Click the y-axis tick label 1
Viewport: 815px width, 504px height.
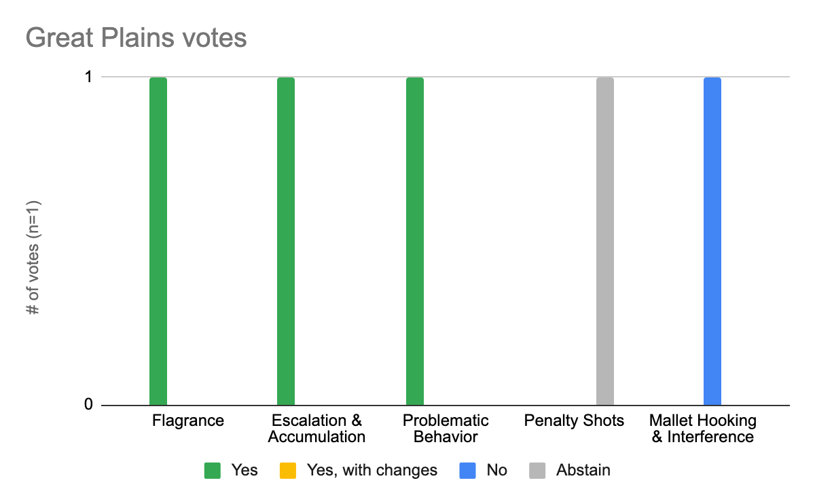(x=88, y=77)
